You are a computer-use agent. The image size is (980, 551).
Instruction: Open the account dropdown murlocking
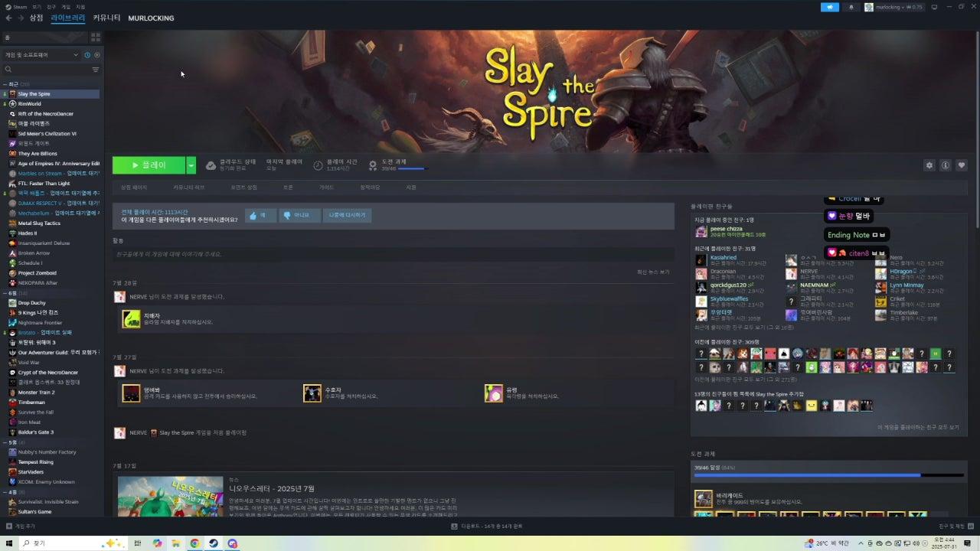893,7
